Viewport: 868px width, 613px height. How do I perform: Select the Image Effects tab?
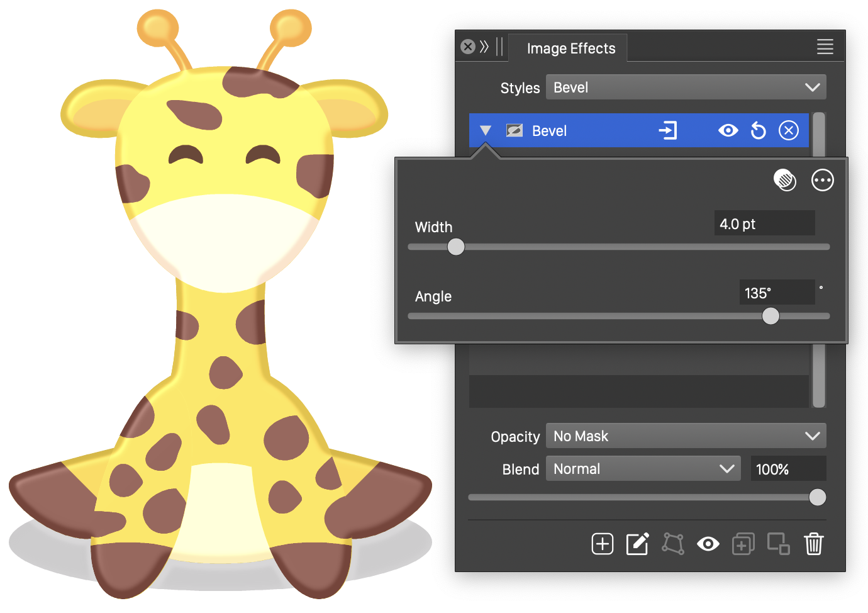pos(570,48)
